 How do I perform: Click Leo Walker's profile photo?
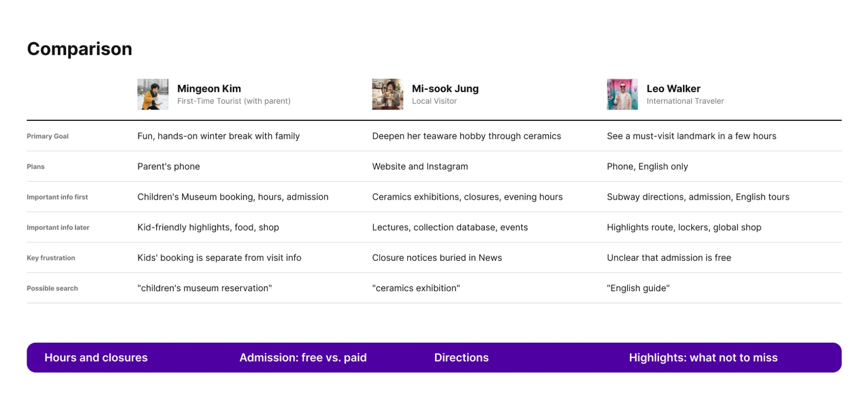coord(622,94)
